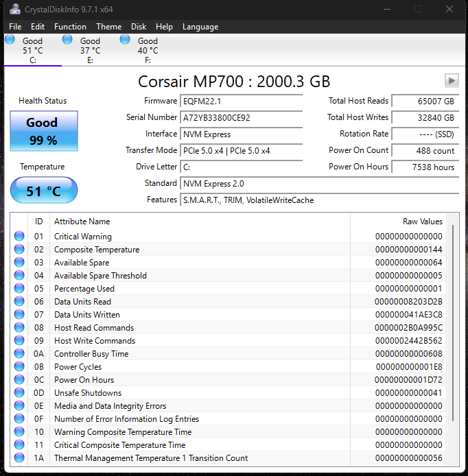Switch to the F: drive tab
This screenshot has width=468, height=476.
148,50
